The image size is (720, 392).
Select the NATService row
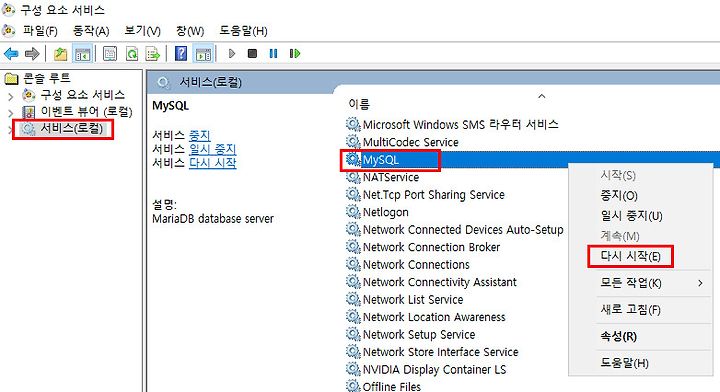391,177
